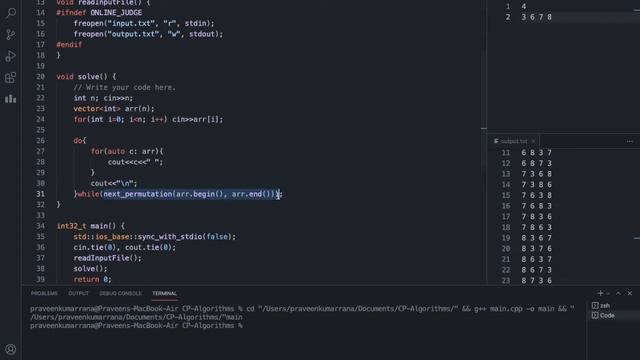Switch to the DEBUG CONSOLE tab
This screenshot has height=360, width=640.
(x=120, y=293)
